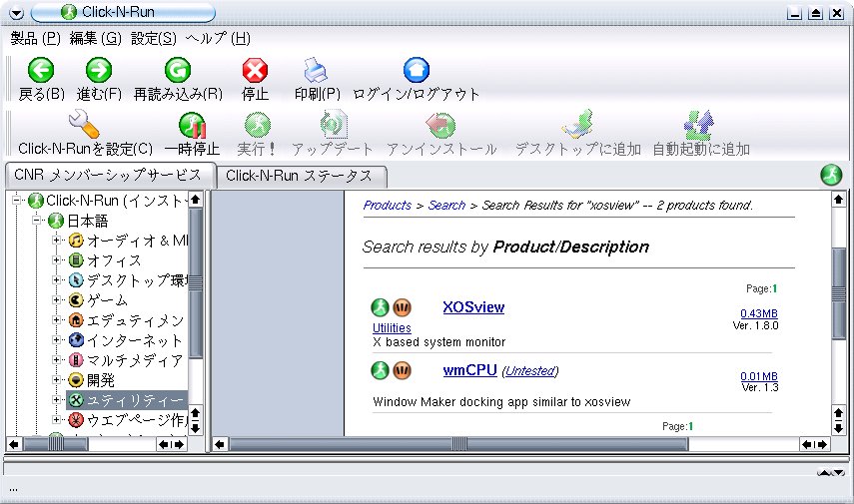Select the ウエブページ作成 tree item
The height and width of the screenshot is (504, 854).
[x=137, y=419]
